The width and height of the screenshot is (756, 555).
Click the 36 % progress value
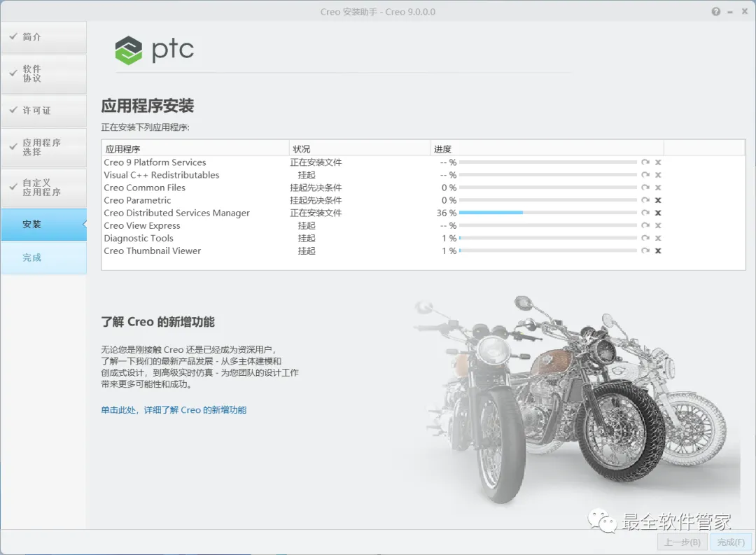point(447,213)
